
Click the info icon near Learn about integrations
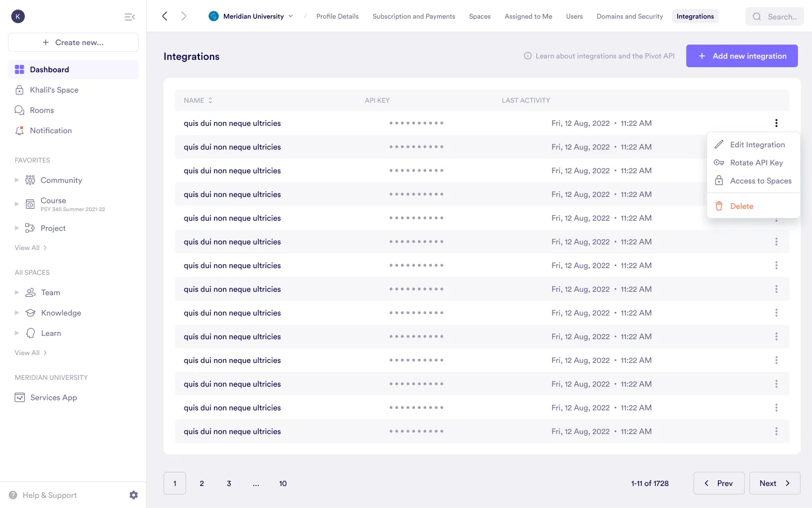click(528, 56)
